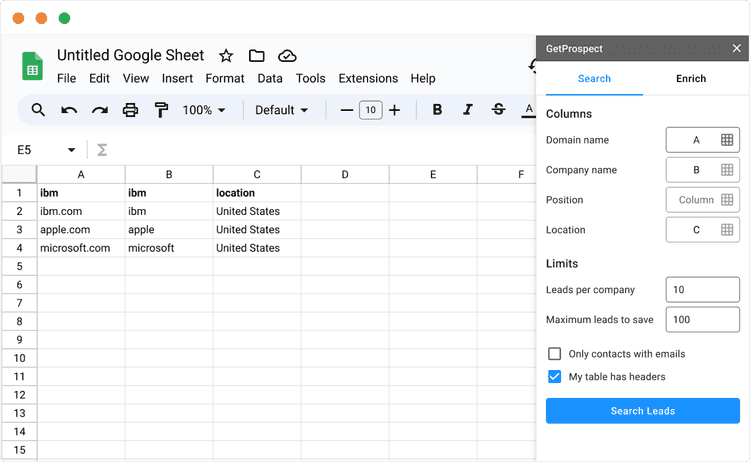Open the text color picker
Image resolution: width=750 pixels, height=462 pixels.
pos(529,110)
